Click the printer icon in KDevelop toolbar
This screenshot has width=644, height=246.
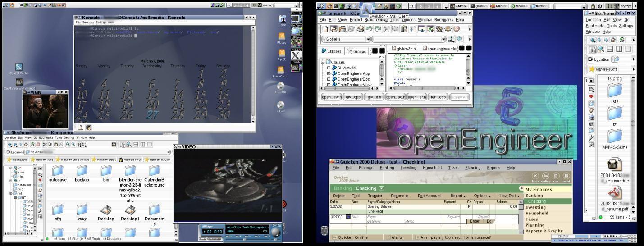360,29
